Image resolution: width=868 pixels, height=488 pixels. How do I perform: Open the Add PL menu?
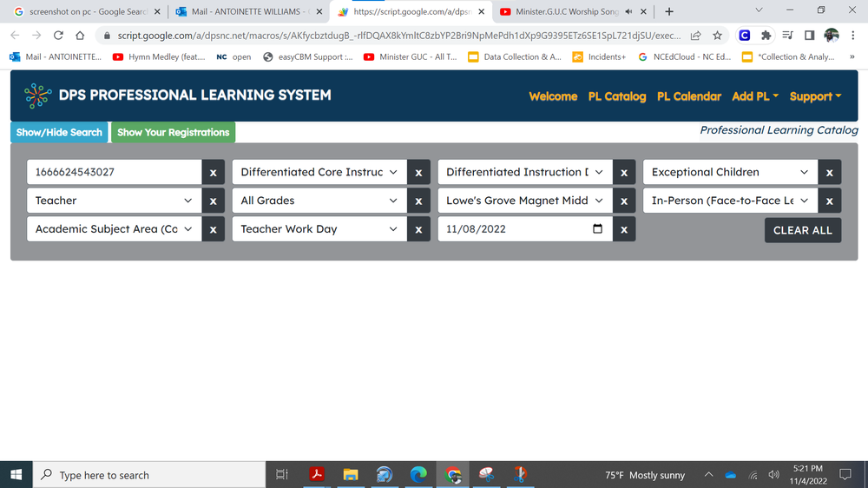[754, 96]
